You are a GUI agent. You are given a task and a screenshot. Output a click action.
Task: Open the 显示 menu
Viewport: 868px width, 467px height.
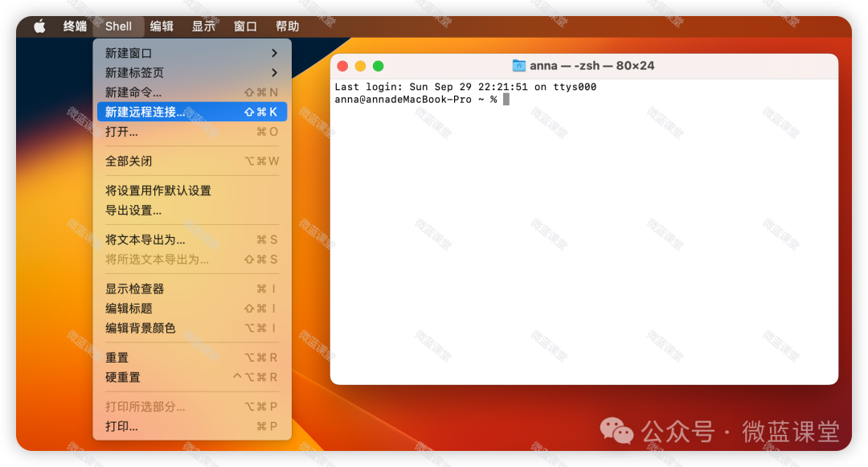(x=203, y=26)
